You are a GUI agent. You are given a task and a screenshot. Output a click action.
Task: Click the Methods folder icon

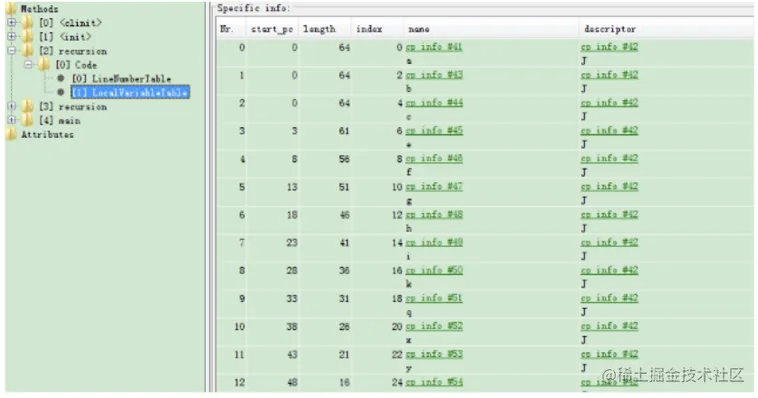click(11, 8)
